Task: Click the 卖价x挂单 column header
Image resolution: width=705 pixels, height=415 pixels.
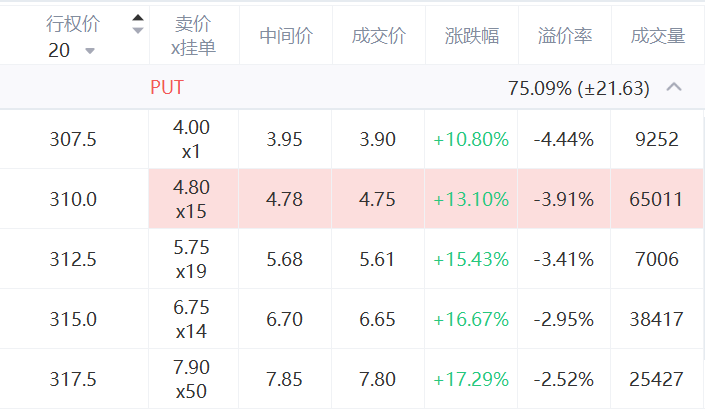Action: tap(193, 36)
